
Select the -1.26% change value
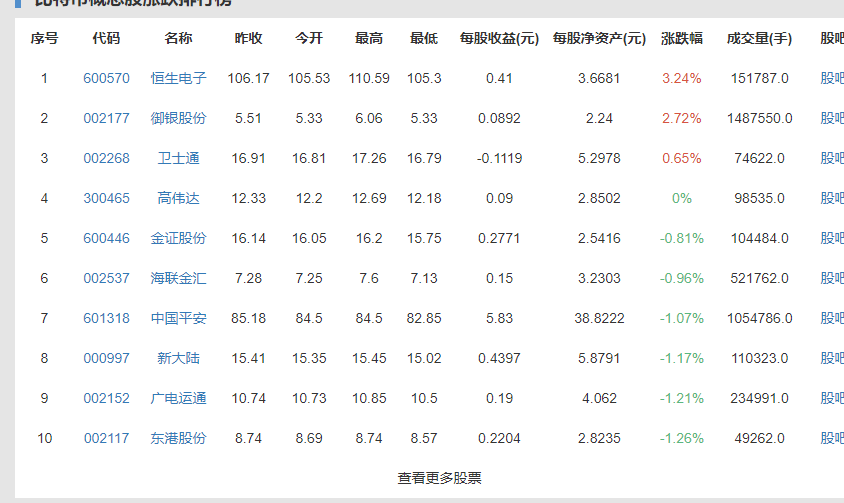[681, 438]
